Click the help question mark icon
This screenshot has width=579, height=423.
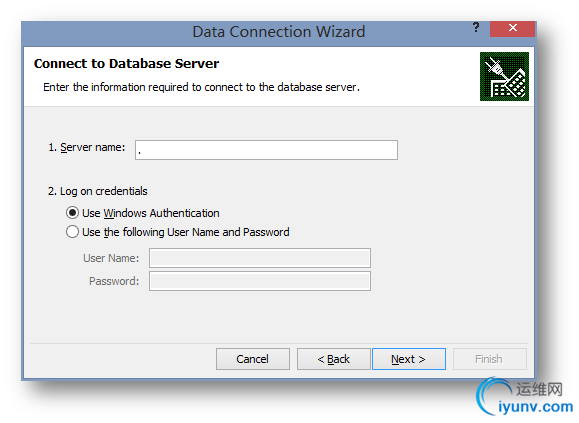[x=476, y=27]
